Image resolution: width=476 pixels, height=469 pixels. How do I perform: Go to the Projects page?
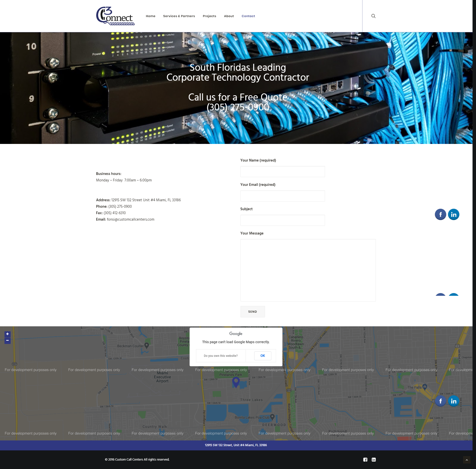(209, 16)
